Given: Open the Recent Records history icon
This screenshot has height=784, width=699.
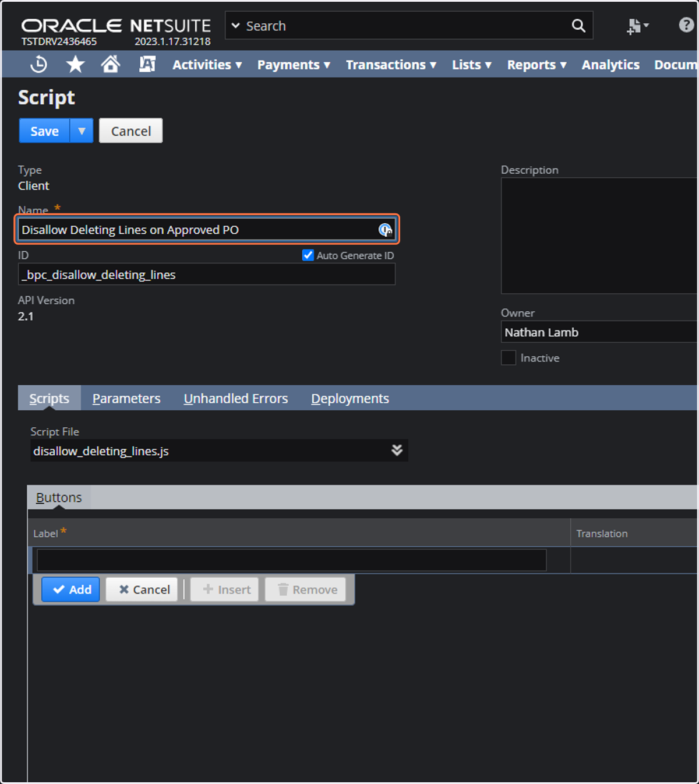Looking at the screenshot, I should (39, 64).
